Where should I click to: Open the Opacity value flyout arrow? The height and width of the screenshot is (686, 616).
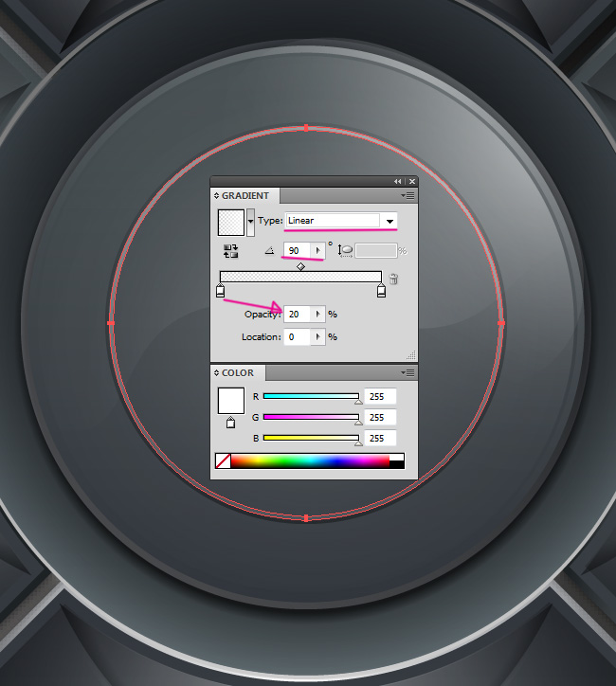317,314
